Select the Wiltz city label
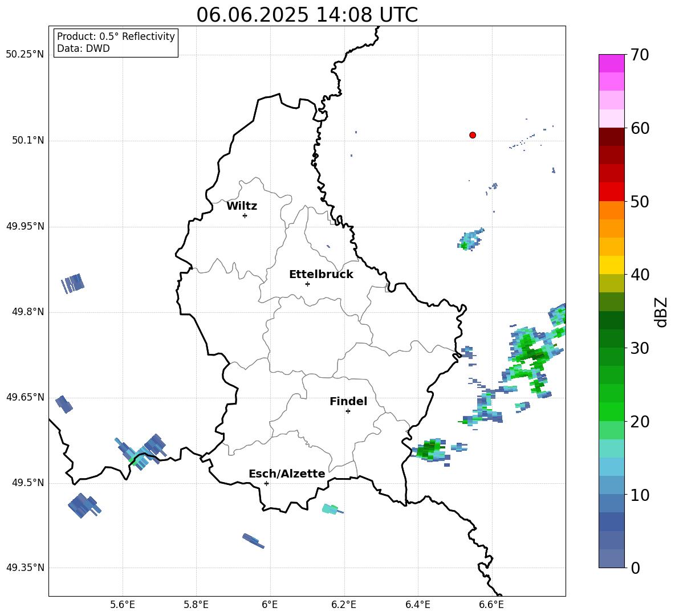This screenshot has height=616, width=675. [242, 206]
